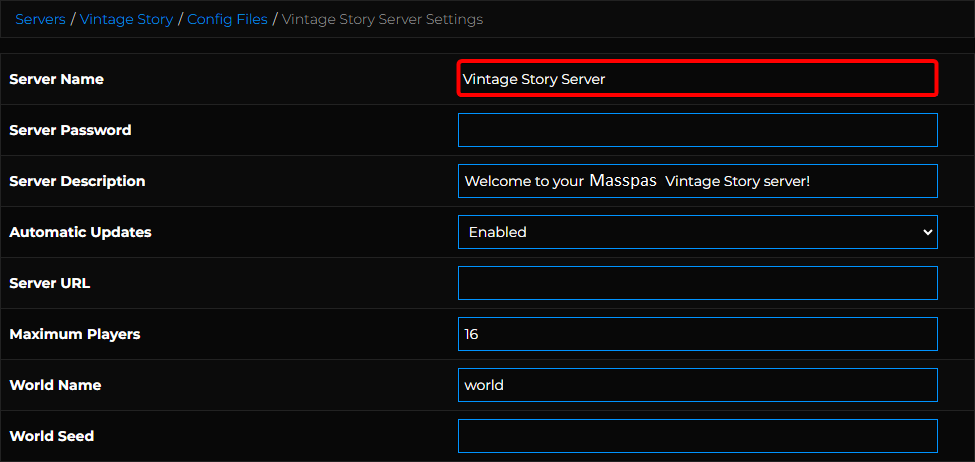The width and height of the screenshot is (975, 462).
Task: Click the Server Description label
Action: pos(77,181)
